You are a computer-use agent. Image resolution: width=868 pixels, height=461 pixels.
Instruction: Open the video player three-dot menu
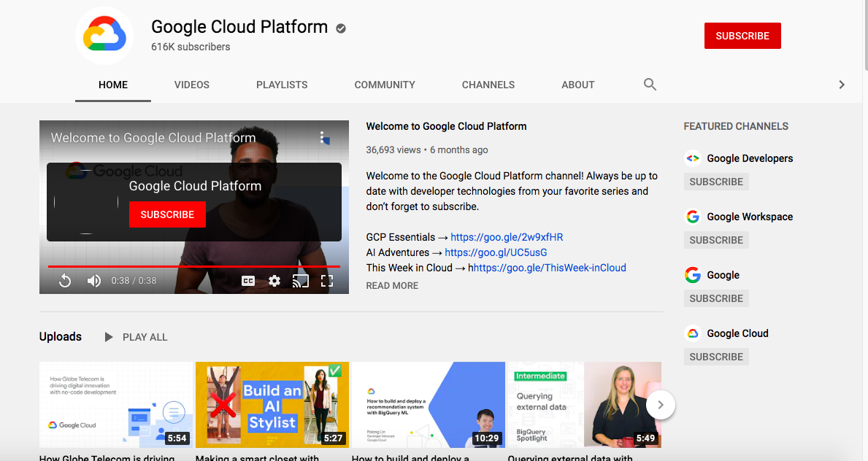coord(322,137)
